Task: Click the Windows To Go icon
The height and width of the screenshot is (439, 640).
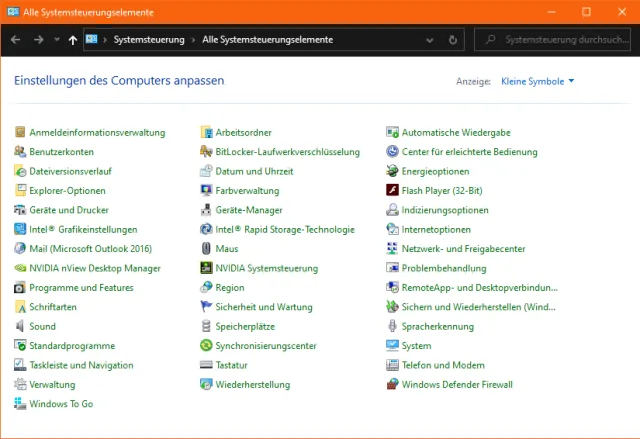Action: click(21, 404)
